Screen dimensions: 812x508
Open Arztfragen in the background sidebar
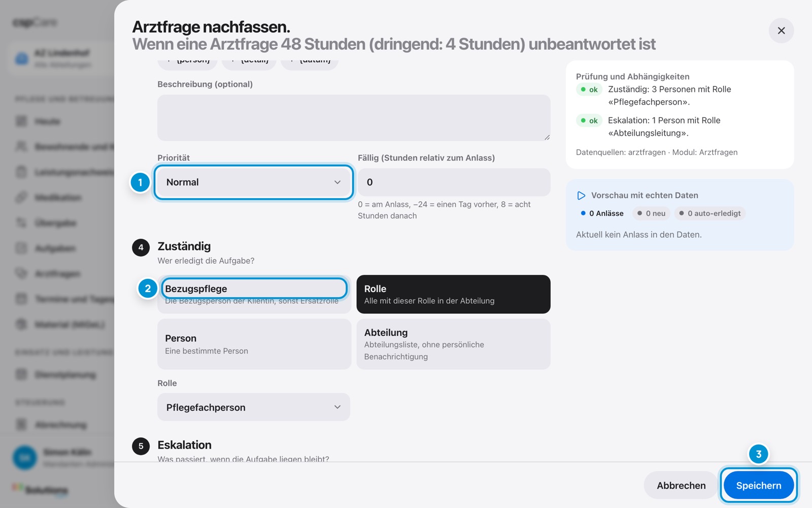tap(57, 274)
